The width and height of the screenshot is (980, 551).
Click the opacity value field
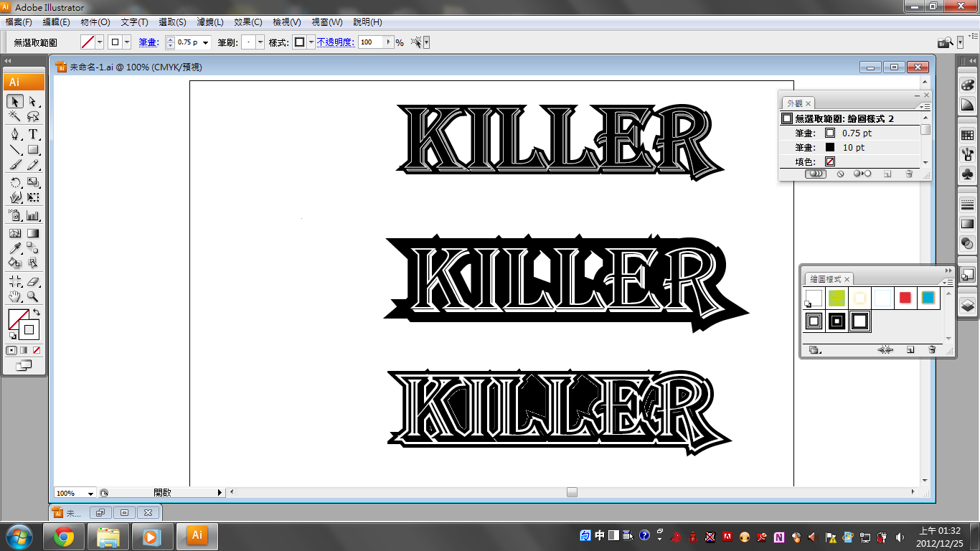coord(372,42)
